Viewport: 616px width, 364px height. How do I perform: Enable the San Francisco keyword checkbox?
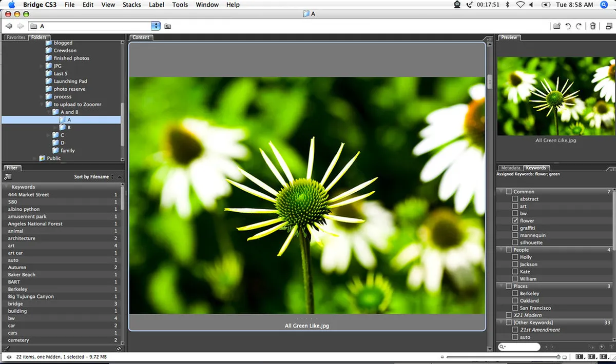tap(515, 308)
